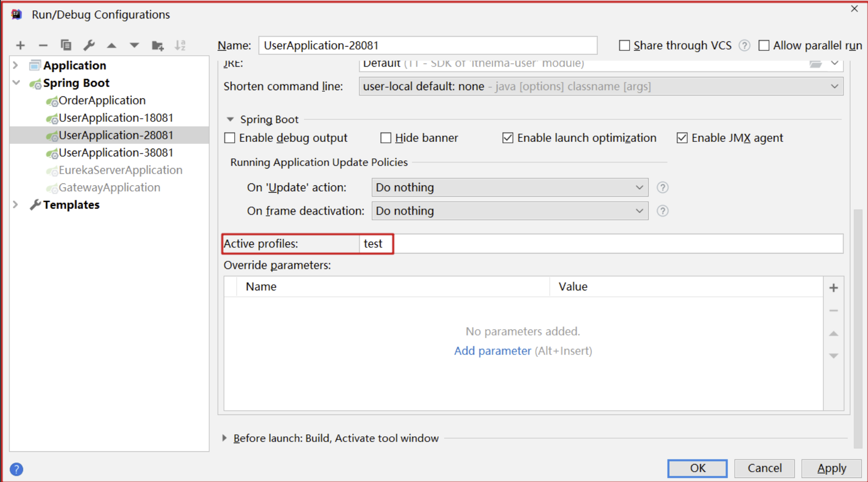The width and height of the screenshot is (868, 482).
Task: Select UserApplication-28081 configuration
Action: click(x=116, y=135)
